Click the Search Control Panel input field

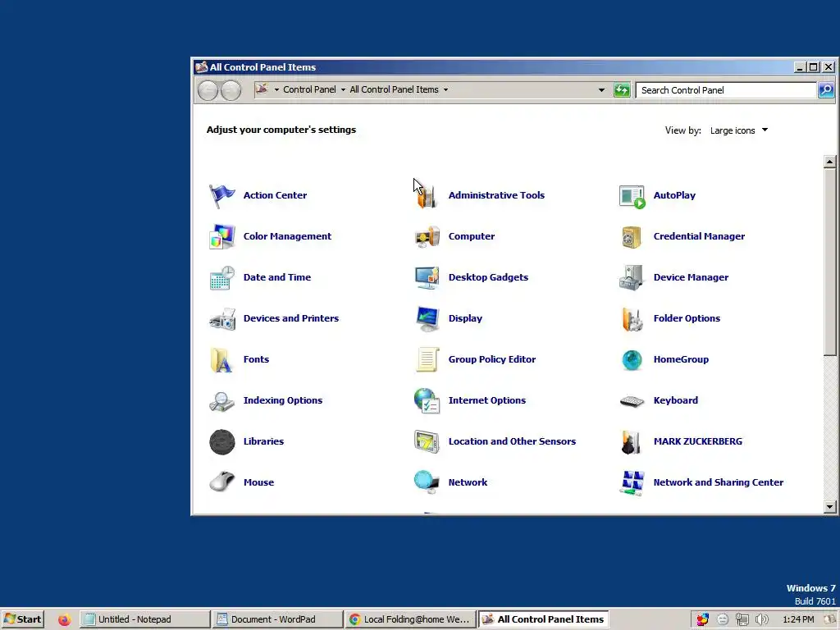(726, 90)
